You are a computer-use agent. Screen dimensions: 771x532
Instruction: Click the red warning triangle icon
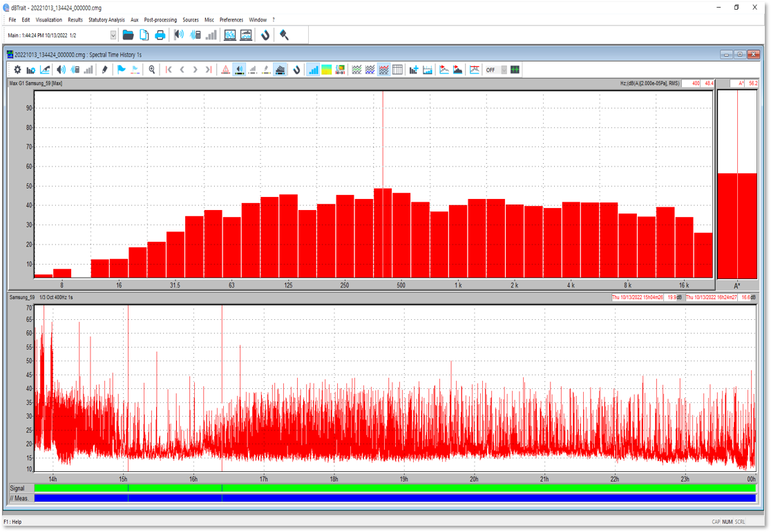(x=225, y=70)
